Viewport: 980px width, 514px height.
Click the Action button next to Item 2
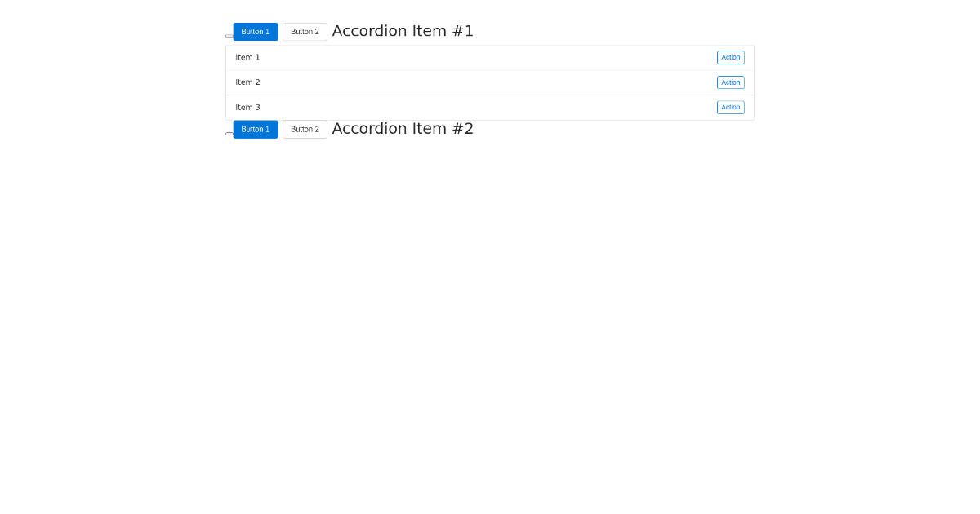[x=730, y=82]
